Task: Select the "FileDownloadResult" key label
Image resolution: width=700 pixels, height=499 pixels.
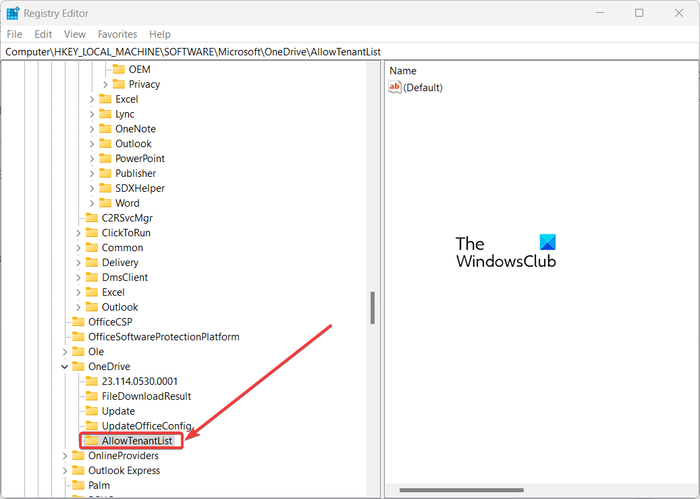Action: pos(146,396)
